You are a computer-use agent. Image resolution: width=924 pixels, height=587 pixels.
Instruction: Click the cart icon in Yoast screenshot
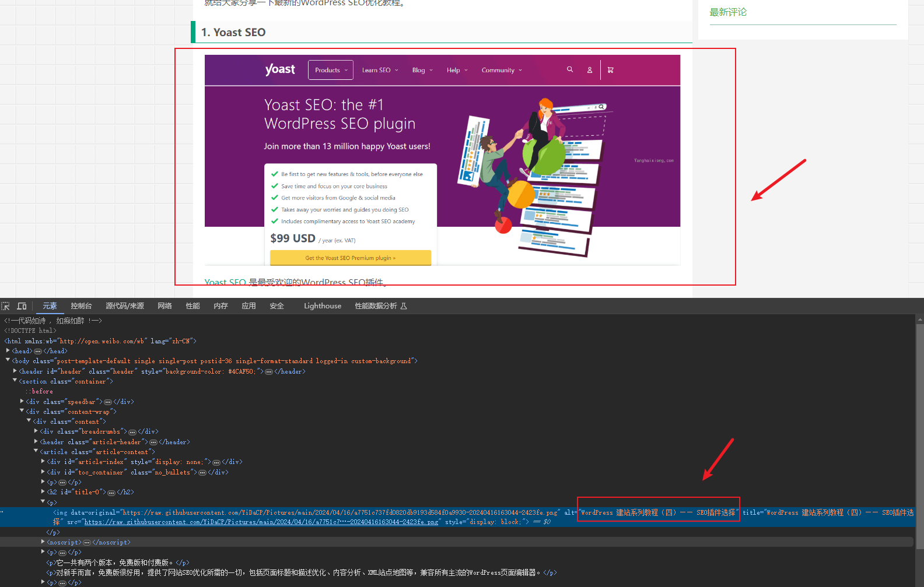click(x=611, y=70)
